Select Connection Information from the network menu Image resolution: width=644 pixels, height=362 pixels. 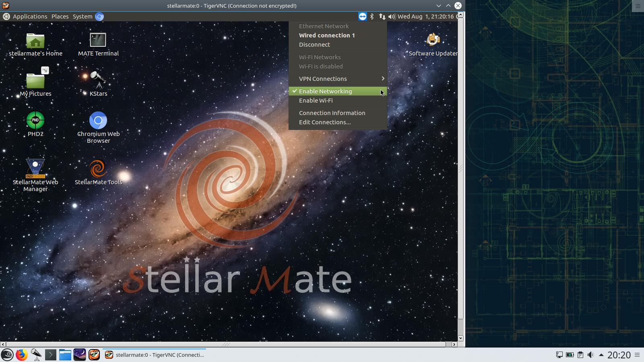pos(332,113)
